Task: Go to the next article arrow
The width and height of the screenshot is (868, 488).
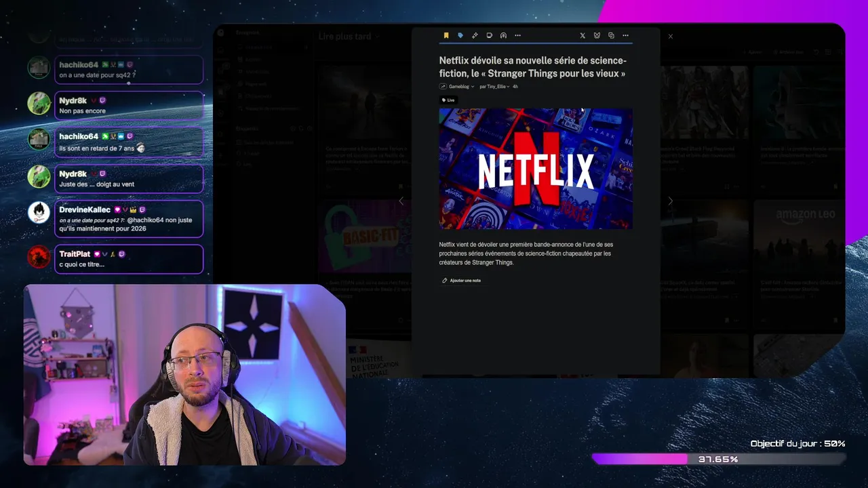Action: (x=670, y=201)
